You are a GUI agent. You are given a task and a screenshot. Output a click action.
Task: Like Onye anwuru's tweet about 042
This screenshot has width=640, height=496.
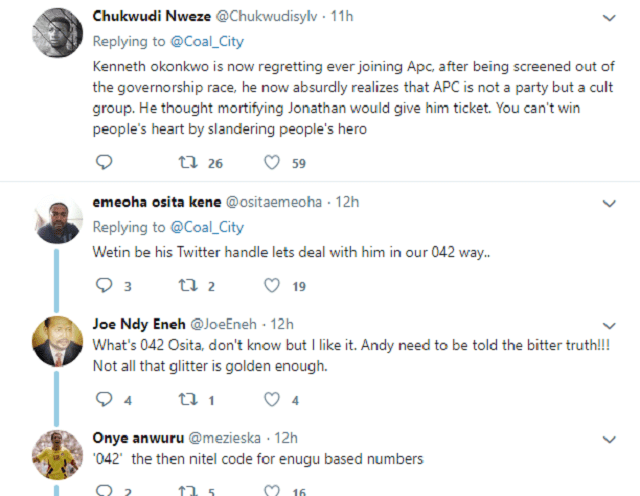click(x=271, y=490)
